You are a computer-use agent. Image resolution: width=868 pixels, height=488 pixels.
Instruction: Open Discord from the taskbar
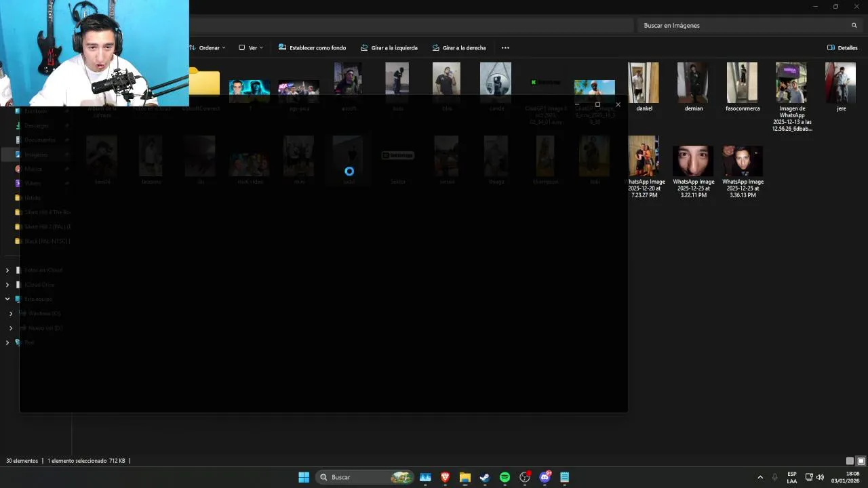point(545,477)
